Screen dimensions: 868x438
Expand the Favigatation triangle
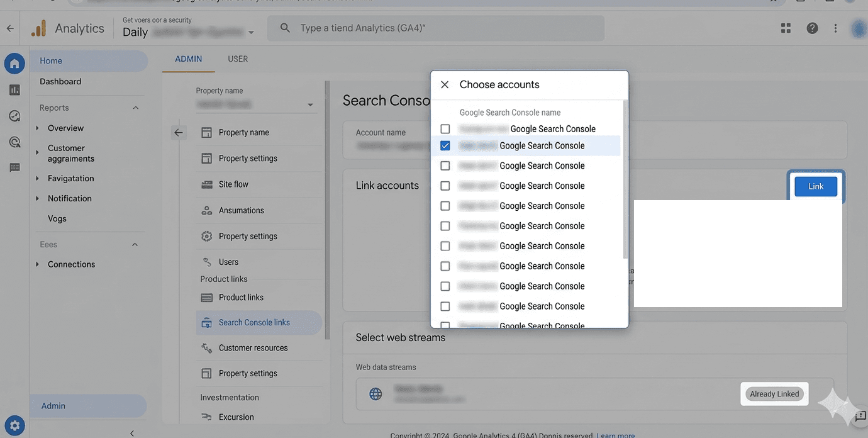tap(37, 179)
